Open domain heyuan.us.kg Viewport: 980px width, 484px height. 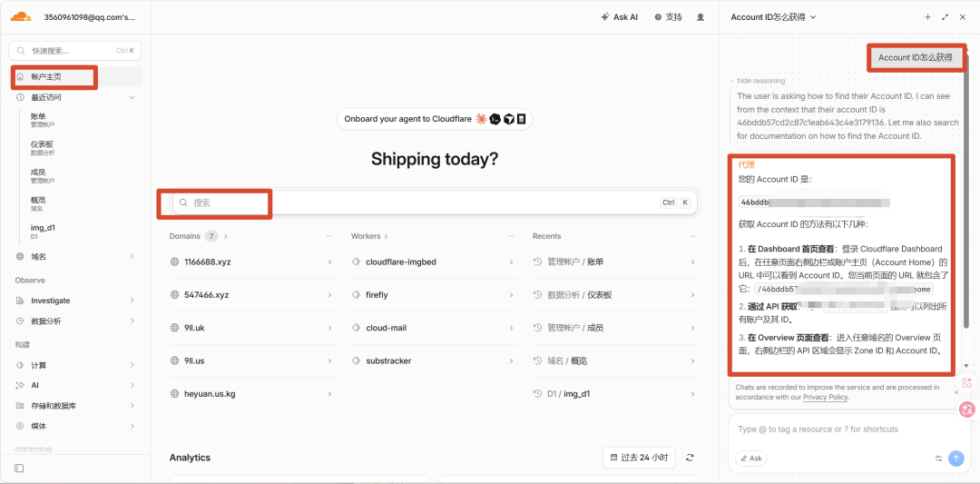(x=252, y=394)
